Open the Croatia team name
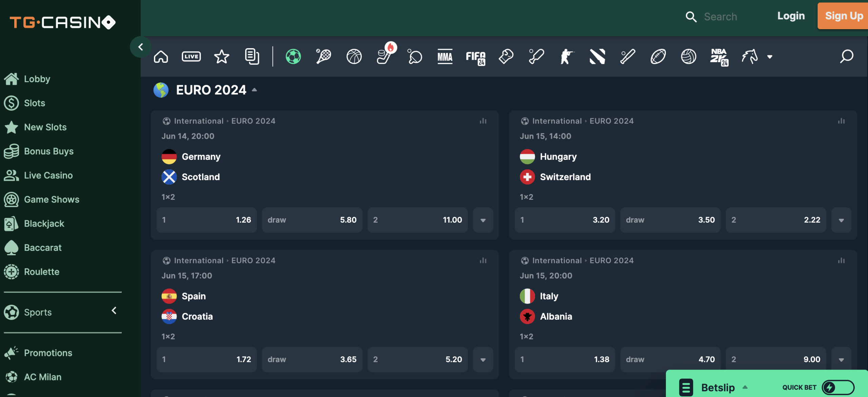868x397 pixels. [197, 317]
